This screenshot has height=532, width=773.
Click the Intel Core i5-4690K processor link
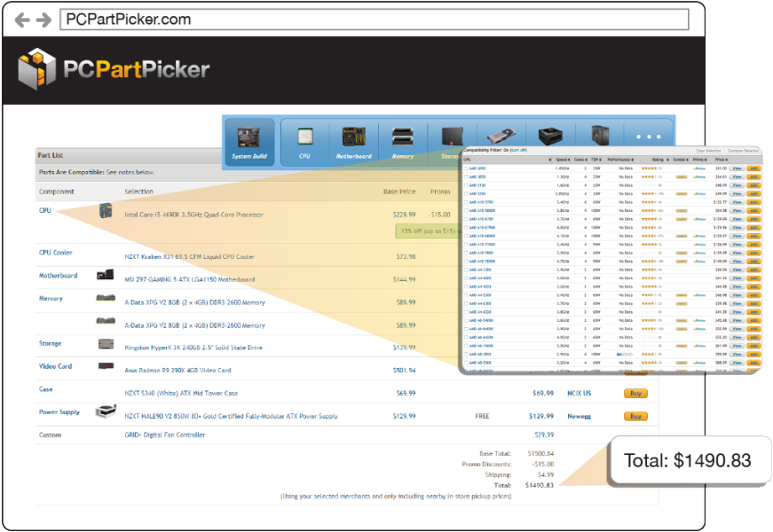coord(193,215)
